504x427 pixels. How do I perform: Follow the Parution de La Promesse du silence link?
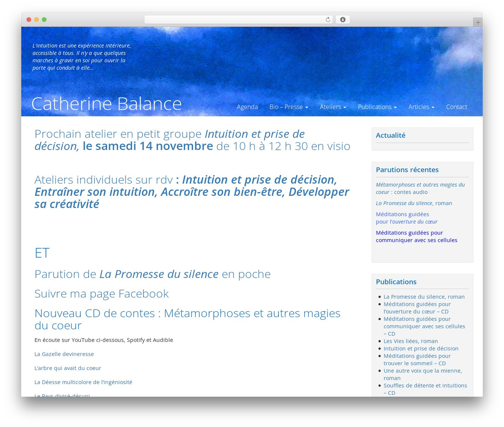pos(152,274)
